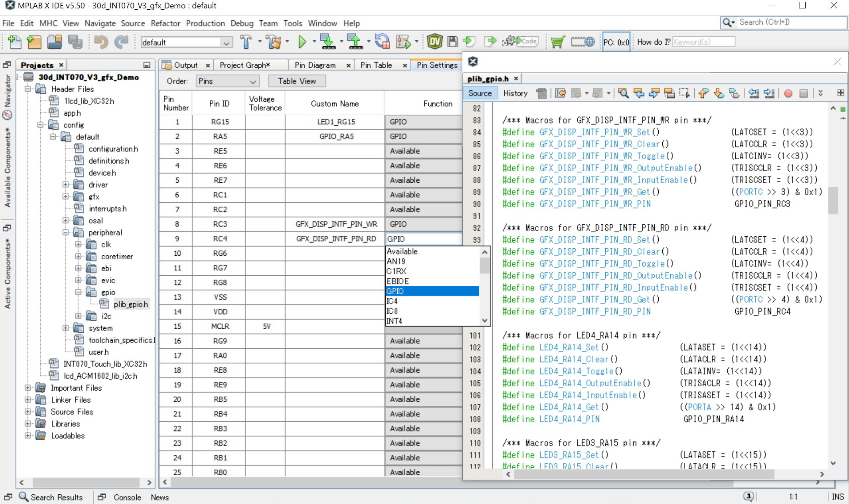Image resolution: width=849 pixels, height=504 pixels.
Task: Click Find Next Occurrence icon in editor
Action: [x=654, y=93]
